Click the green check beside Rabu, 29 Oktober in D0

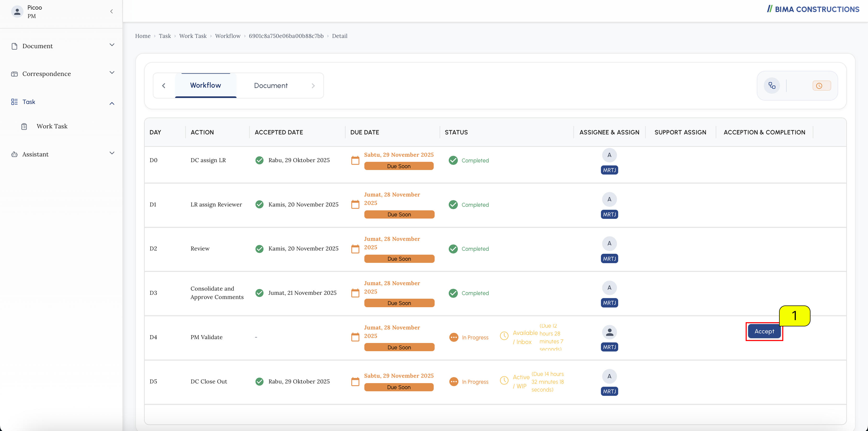[259, 160]
